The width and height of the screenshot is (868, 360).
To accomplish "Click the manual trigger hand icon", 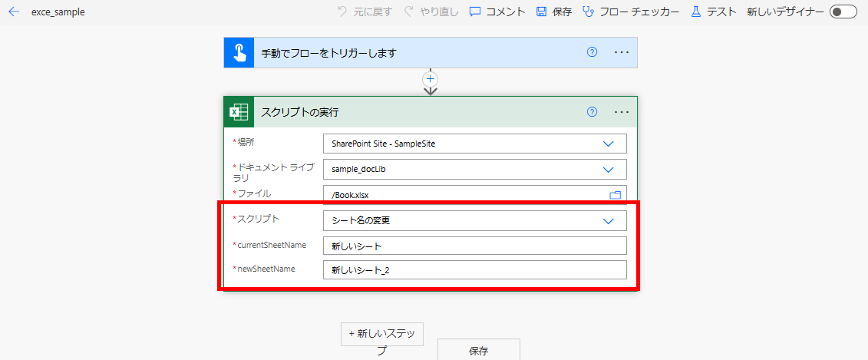I will 239,53.
